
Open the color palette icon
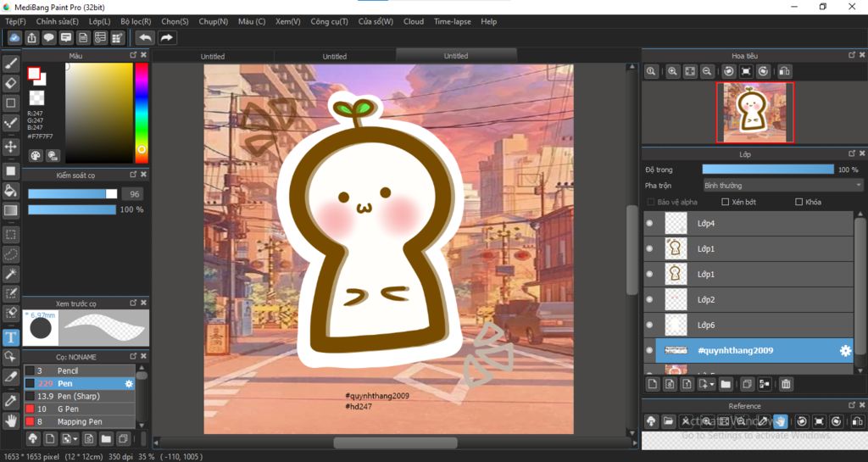point(36,155)
